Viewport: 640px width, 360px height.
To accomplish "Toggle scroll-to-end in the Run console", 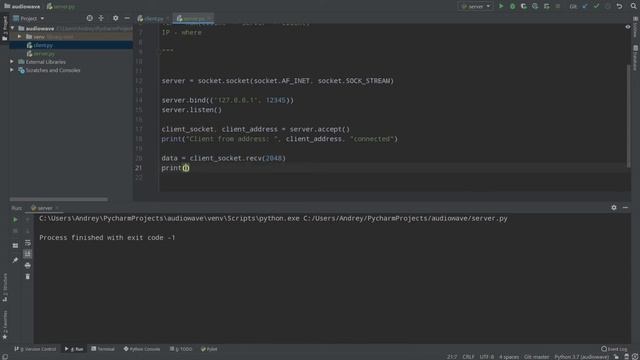I will (27, 254).
